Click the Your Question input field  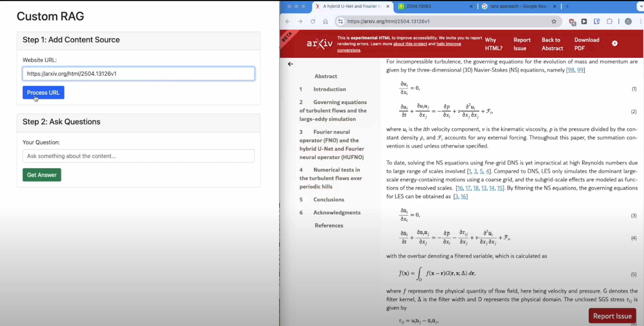139,156
